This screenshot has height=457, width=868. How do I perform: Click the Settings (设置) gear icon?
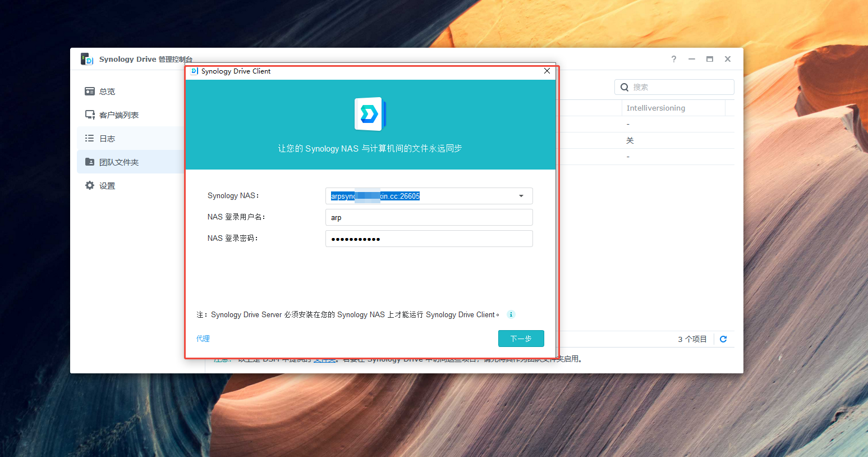[90, 186]
